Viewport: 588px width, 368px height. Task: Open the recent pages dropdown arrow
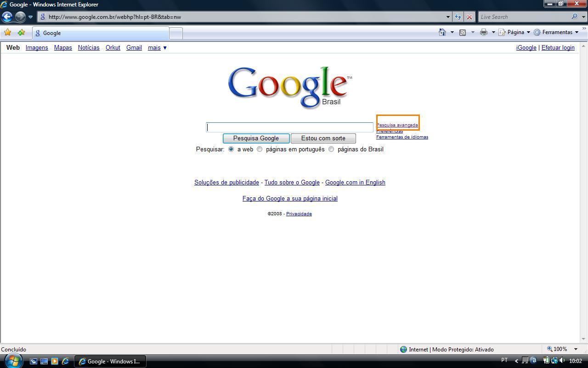[30, 17]
